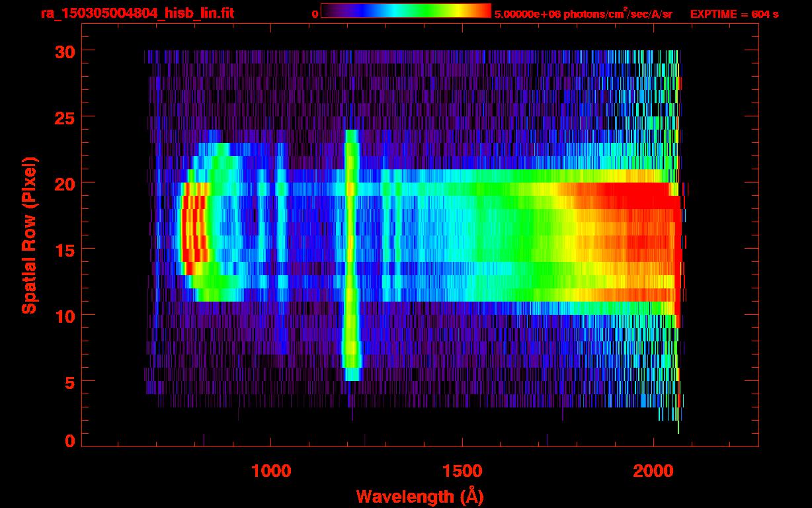Click the 2000 wavelength tick label
812x508 pixels.
(653, 471)
